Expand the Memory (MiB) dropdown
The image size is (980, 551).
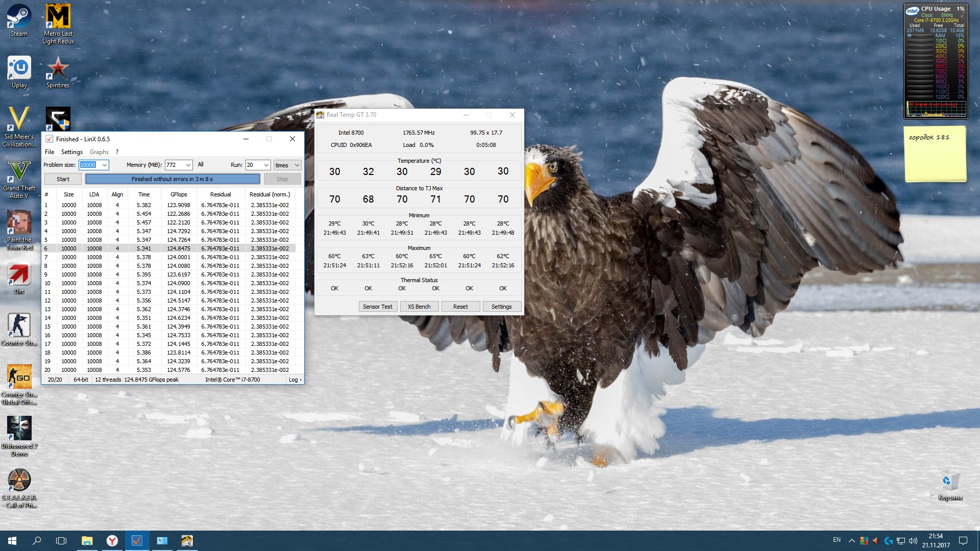click(188, 165)
